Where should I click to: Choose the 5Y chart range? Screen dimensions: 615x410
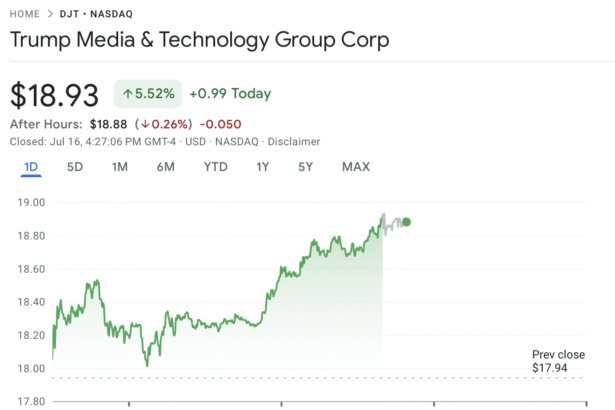306,167
